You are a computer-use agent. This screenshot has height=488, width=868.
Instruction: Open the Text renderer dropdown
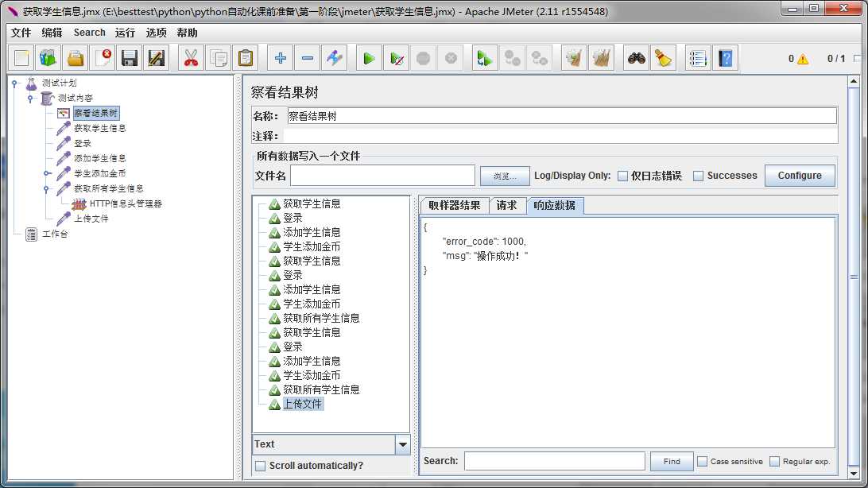click(402, 444)
